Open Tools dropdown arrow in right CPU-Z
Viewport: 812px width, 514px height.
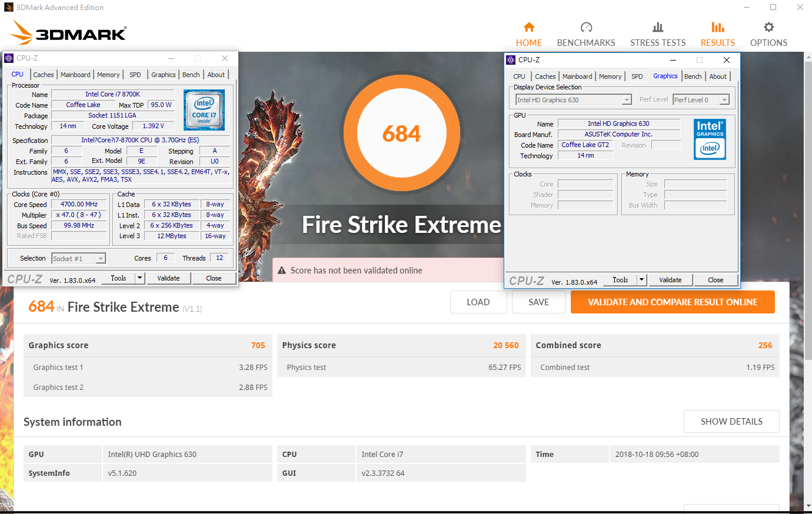(x=642, y=280)
